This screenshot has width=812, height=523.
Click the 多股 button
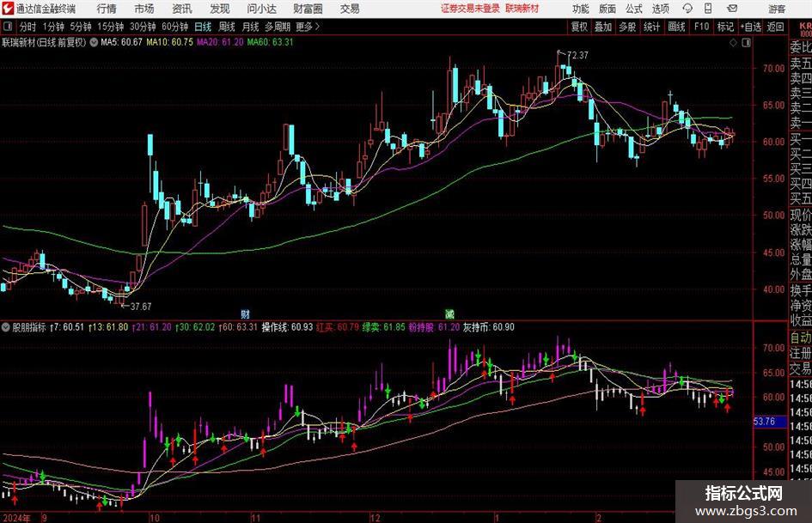(627, 27)
